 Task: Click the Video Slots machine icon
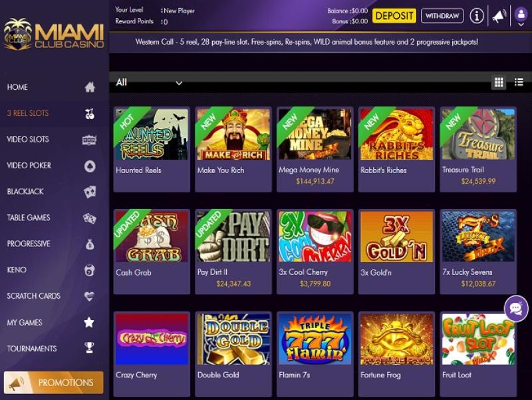pyautogui.click(x=90, y=140)
